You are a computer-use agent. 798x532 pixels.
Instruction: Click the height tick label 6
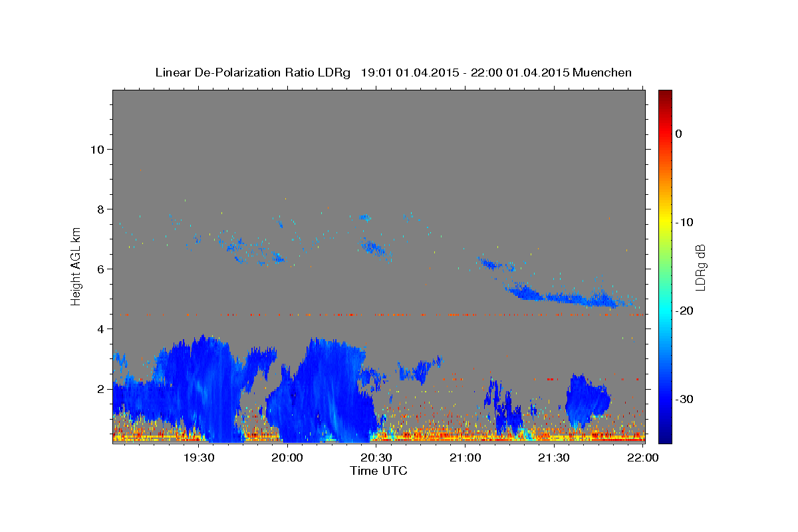pos(101,269)
